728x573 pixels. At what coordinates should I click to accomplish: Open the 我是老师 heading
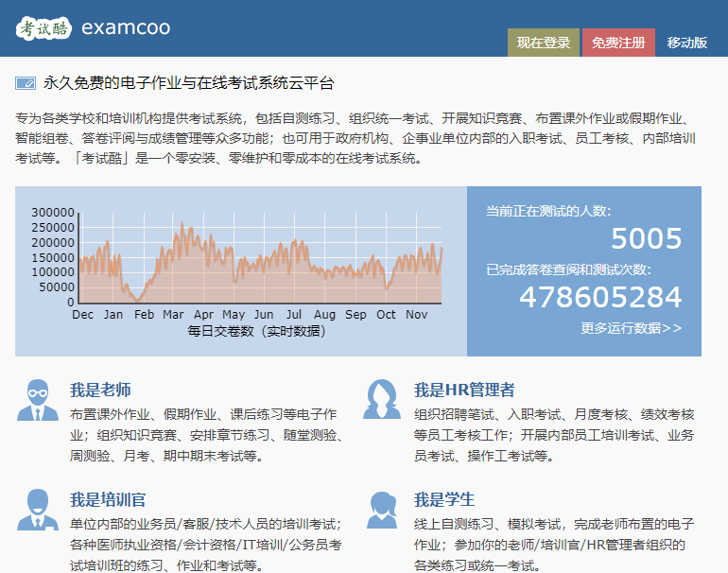coord(100,390)
